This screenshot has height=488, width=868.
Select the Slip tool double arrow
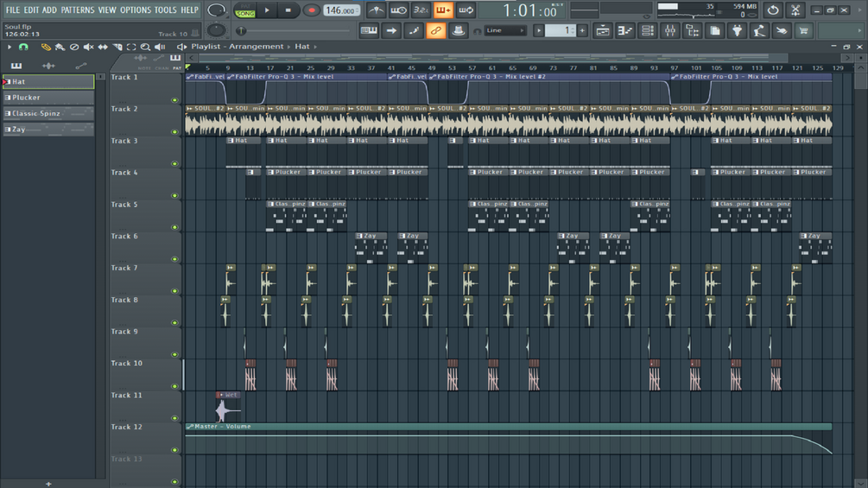tap(103, 47)
